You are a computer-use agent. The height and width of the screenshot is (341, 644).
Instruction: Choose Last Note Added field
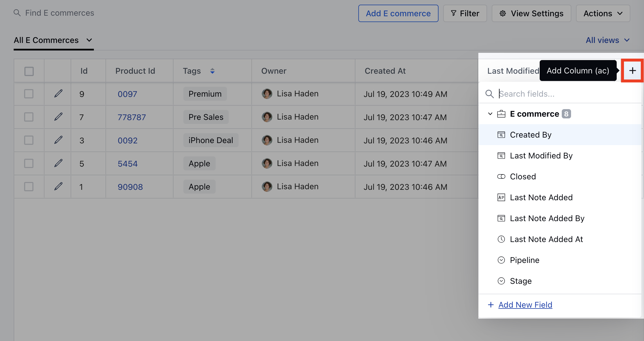[560, 197]
